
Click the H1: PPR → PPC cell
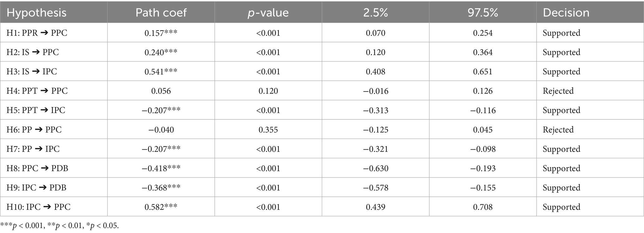[37, 33]
